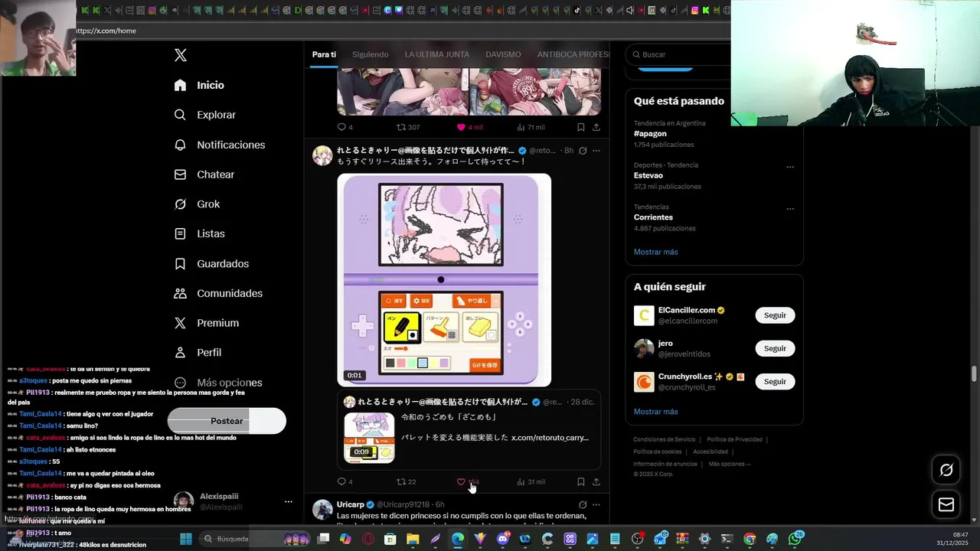Switch to LA ULTIMA JUNTA tab

pos(437,54)
